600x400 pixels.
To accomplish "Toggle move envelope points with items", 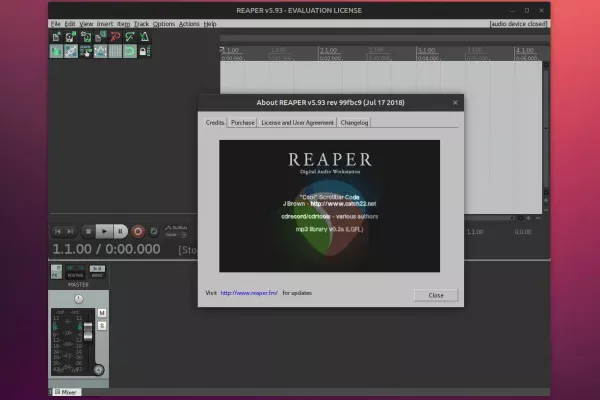I will click(x=100, y=51).
